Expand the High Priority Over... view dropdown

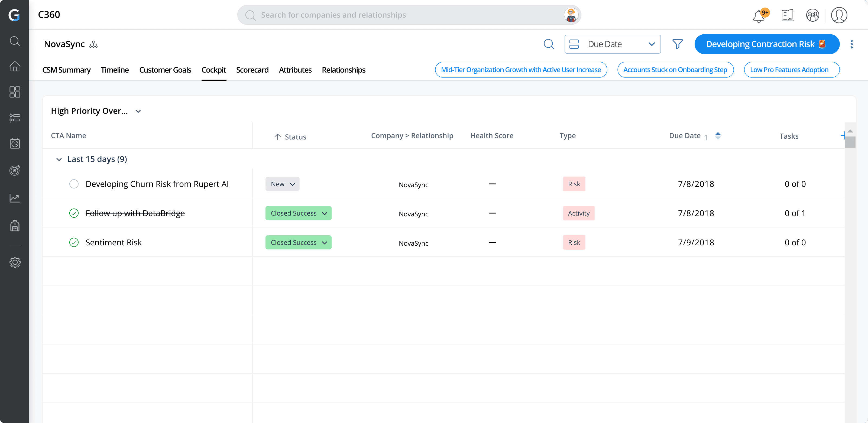coord(138,111)
